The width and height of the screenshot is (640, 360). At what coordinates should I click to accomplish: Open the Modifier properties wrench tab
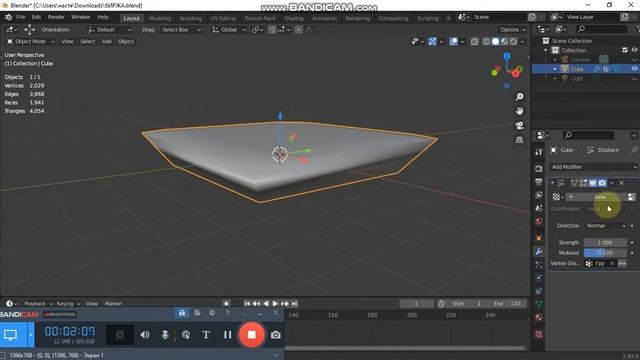click(539, 251)
